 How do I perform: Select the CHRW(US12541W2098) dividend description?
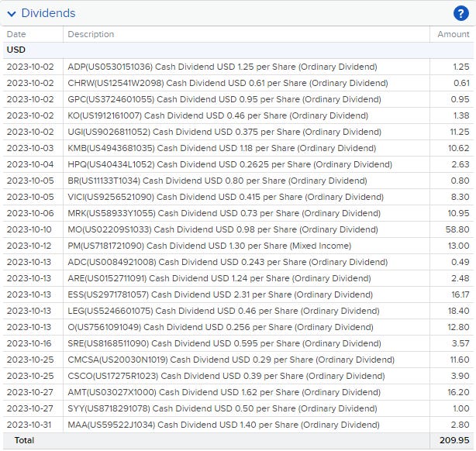pos(228,83)
